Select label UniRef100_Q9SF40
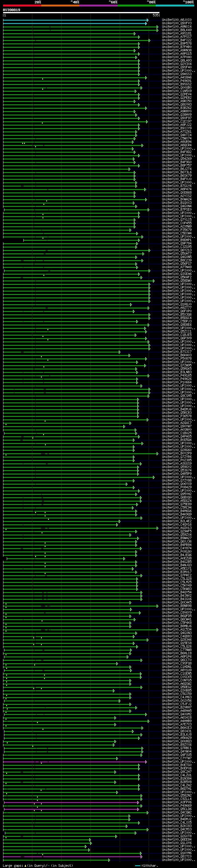Viewport: 197px width, 868px height. coord(177,67)
